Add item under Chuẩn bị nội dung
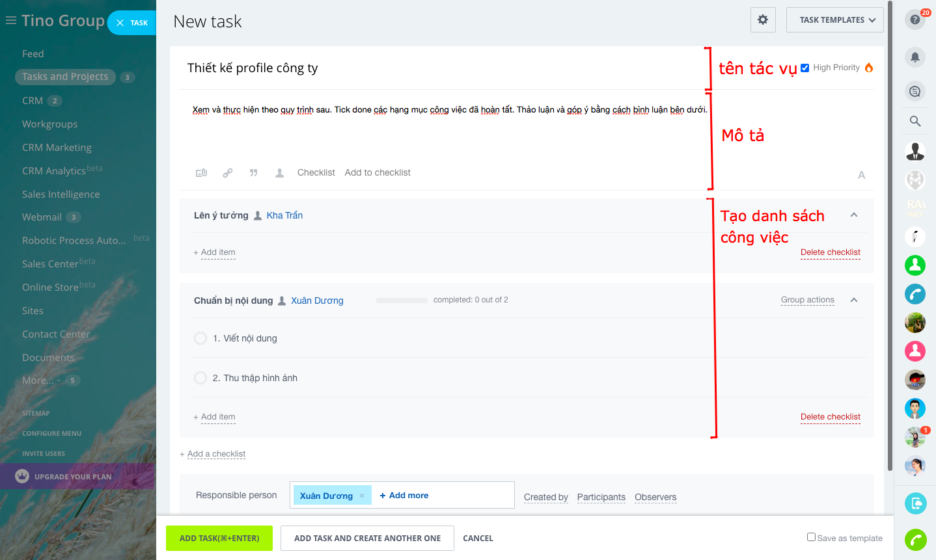 pos(218,417)
